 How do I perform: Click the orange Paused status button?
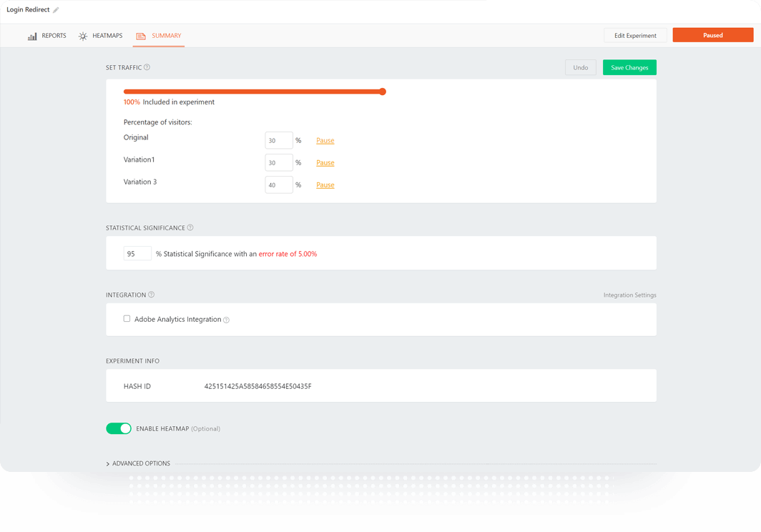pos(712,36)
